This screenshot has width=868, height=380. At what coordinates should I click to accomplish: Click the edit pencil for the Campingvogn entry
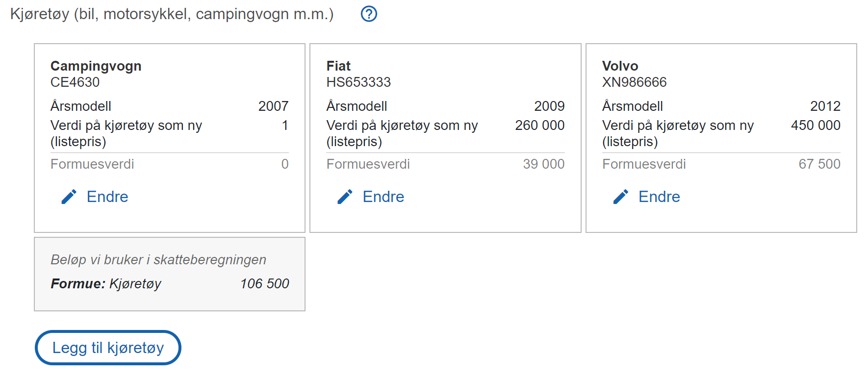(x=68, y=196)
